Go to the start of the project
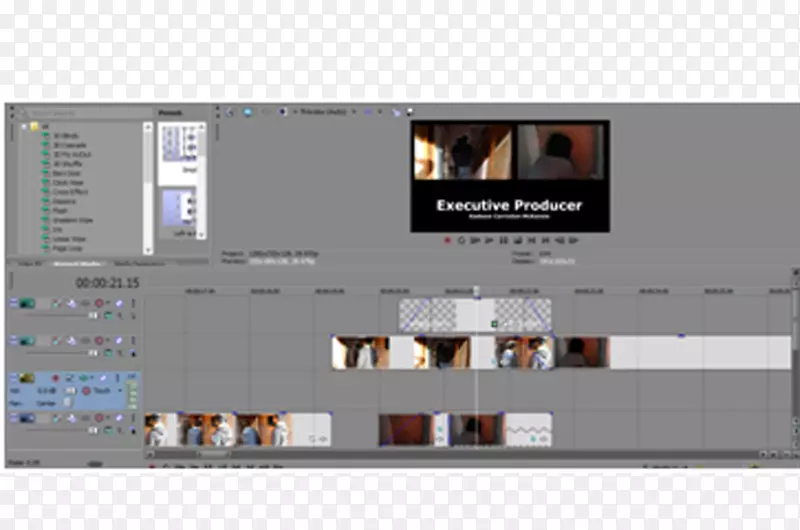 coord(532,240)
